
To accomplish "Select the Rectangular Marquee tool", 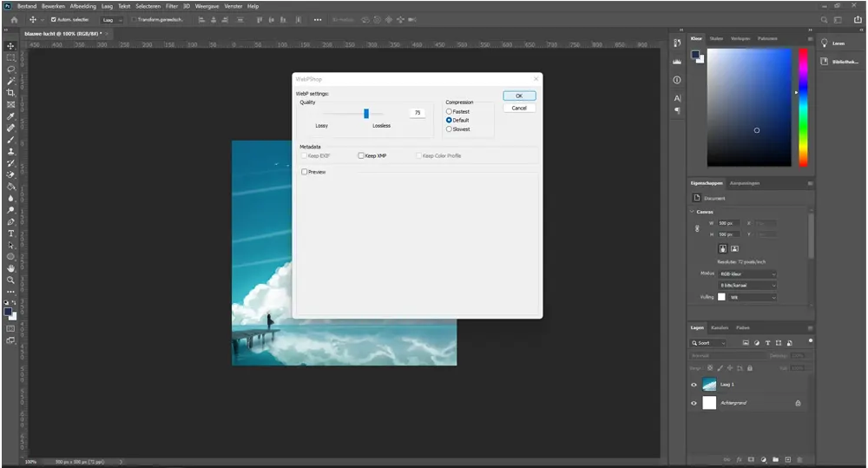I will 10,57.
